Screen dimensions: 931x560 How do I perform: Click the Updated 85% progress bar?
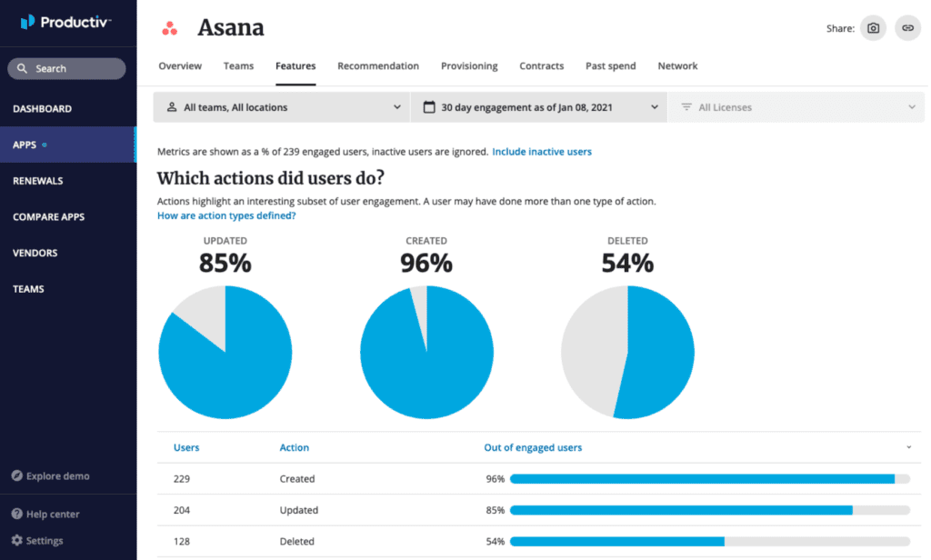[709, 510]
